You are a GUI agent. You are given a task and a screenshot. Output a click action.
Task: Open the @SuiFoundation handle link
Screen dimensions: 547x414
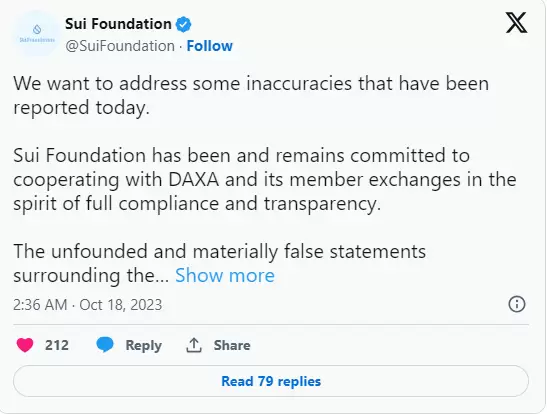[x=120, y=46]
